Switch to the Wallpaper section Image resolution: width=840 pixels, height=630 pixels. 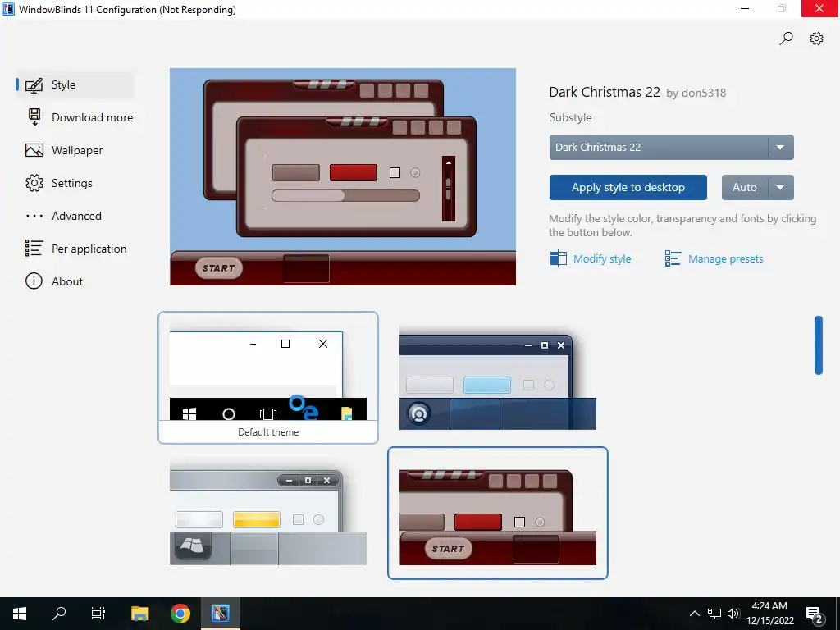pos(75,151)
